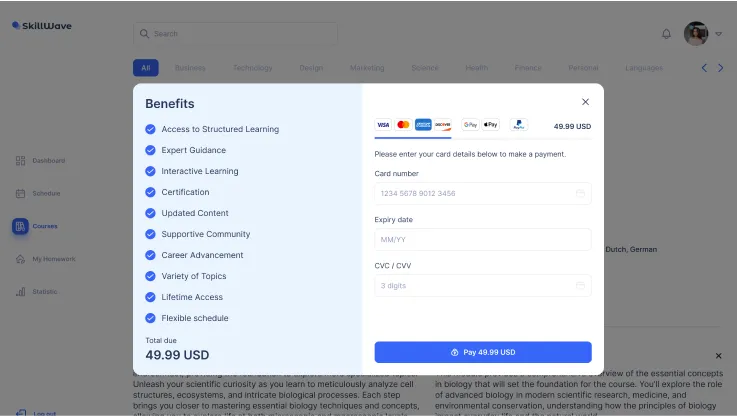Choose the Mastercard payment icon
This screenshot has width=737, height=416.
[x=403, y=125]
